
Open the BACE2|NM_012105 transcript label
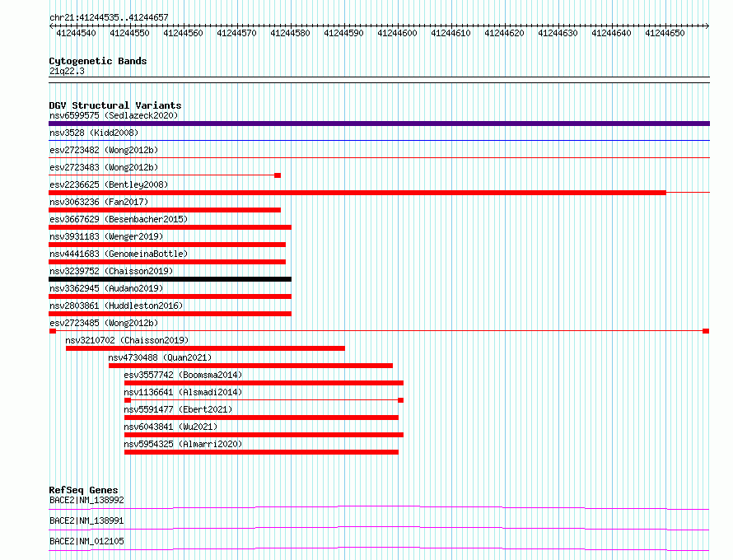[86, 541]
